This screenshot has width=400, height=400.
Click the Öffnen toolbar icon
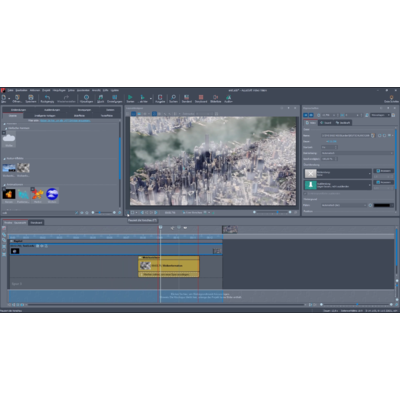pos(17,99)
